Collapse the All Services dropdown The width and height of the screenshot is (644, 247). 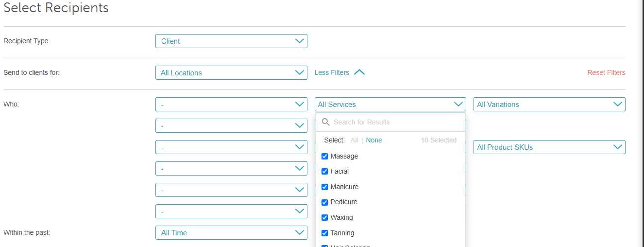(390, 105)
